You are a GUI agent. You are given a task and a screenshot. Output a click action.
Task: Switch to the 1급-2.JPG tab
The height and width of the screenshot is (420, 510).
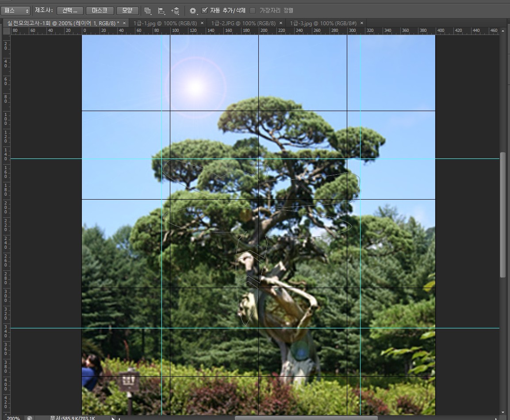pos(243,23)
